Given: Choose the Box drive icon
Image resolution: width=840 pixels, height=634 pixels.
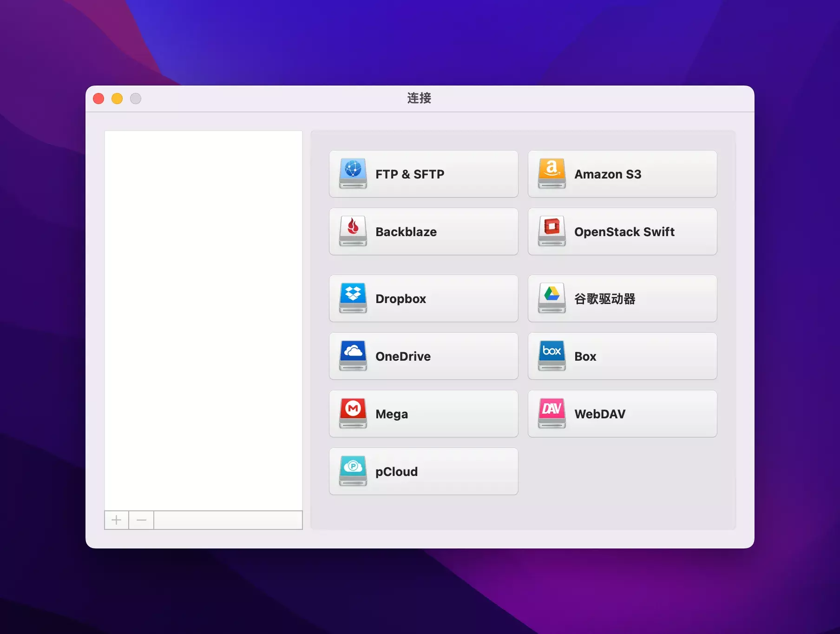Looking at the screenshot, I should [552, 356].
